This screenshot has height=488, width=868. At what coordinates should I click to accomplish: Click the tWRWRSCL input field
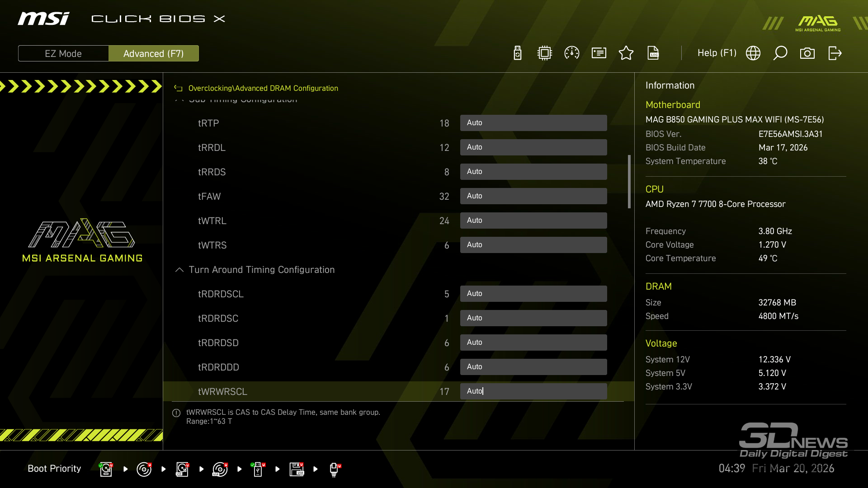click(533, 391)
